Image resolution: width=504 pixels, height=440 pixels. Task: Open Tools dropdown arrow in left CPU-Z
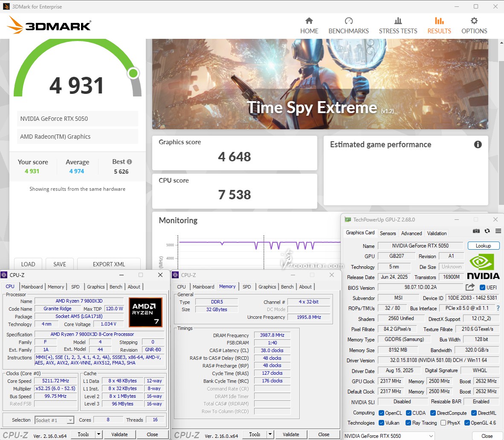tap(98, 434)
